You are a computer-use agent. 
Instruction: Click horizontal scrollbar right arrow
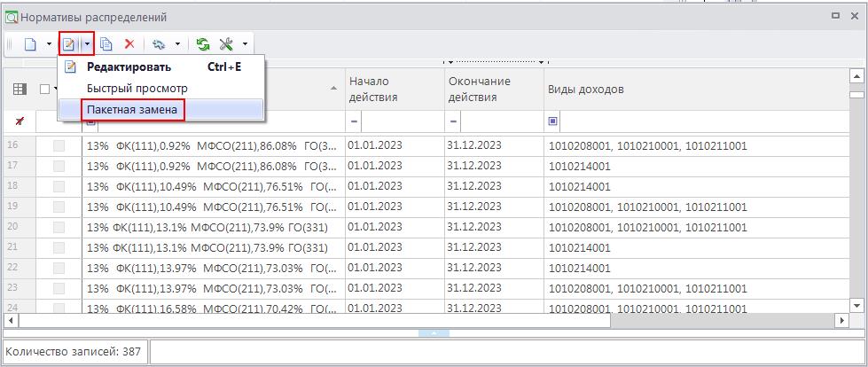pos(842,320)
